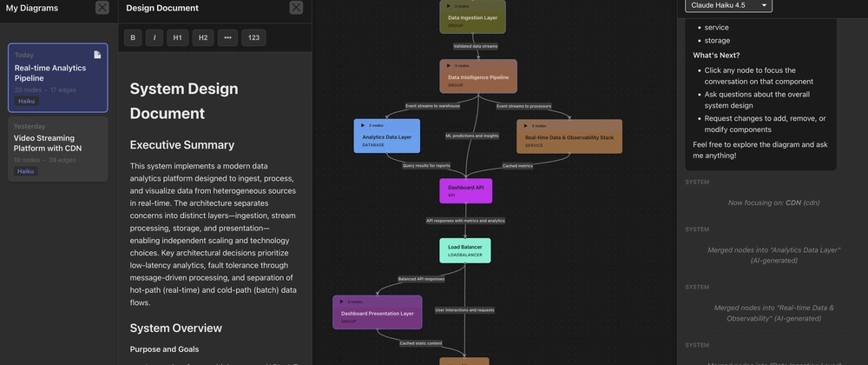The height and width of the screenshot is (365, 868).
Task: Click 'API responses with metrics and analytics' label
Action: 465,221
